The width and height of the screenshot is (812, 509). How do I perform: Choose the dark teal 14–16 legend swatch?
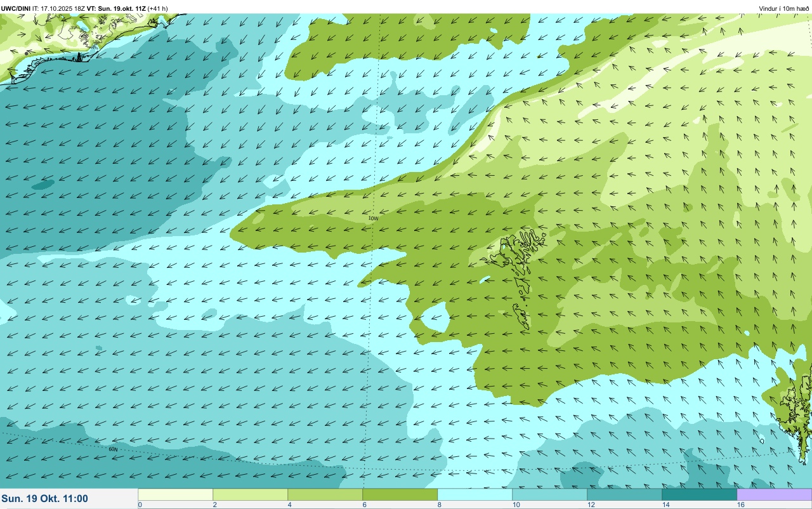click(699, 494)
